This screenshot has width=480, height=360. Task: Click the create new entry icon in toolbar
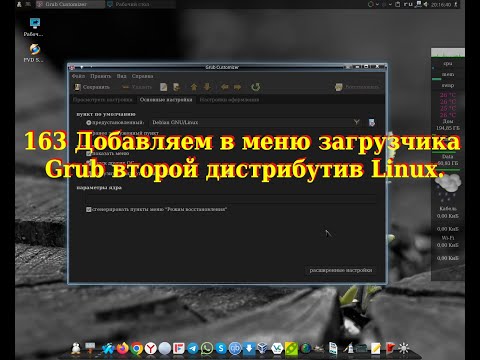[176, 87]
